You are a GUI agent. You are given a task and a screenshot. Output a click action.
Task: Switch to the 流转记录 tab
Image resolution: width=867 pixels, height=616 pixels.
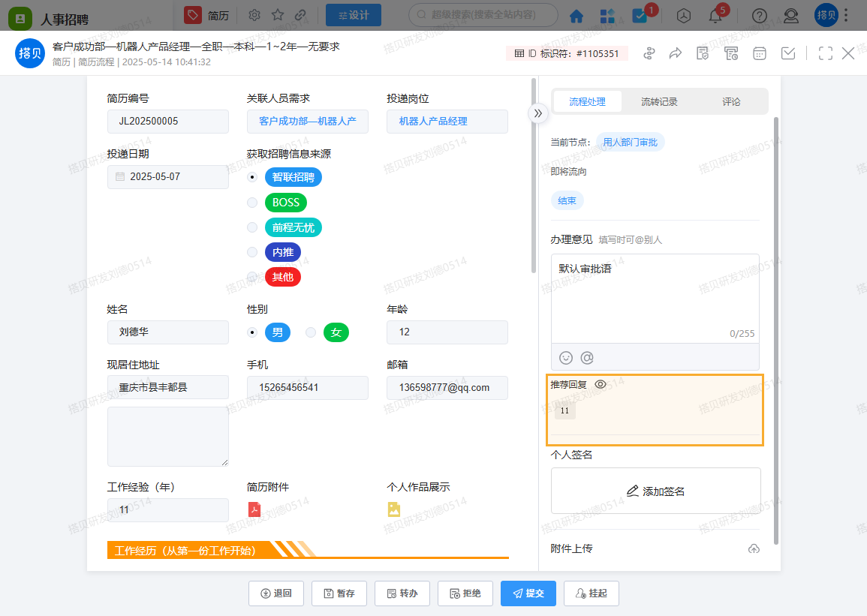(x=659, y=101)
